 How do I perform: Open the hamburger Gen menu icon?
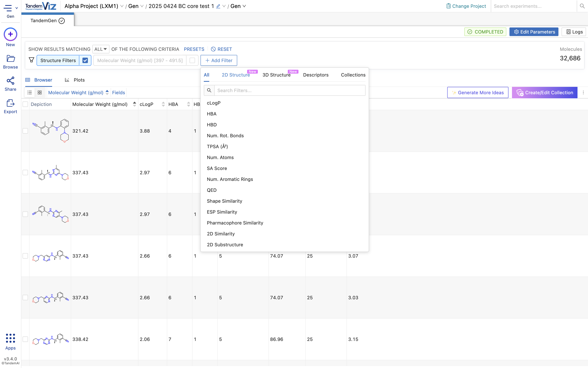coord(8,8)
